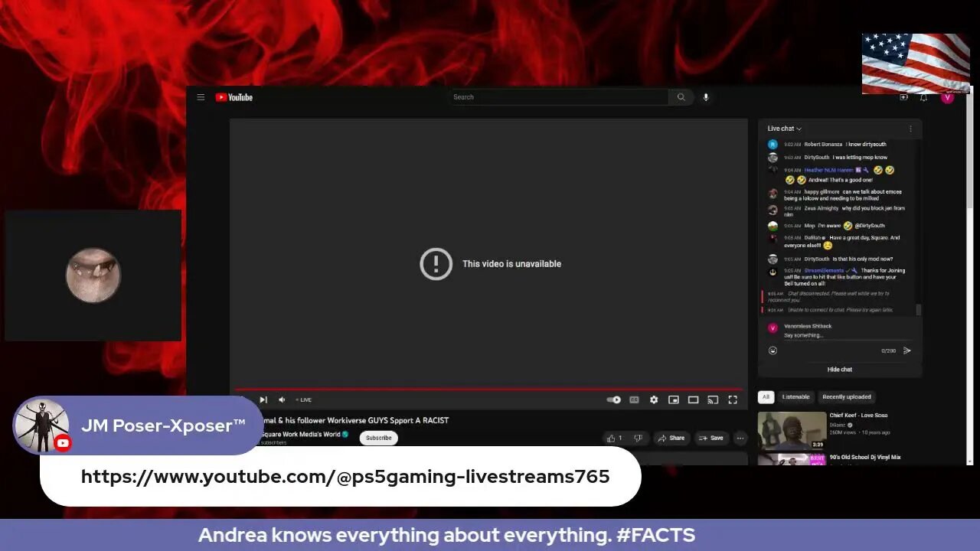The width and height of the screenshot is (980, 551).
Task: Open the YouTube hamburger guide menu
Action: [201, 97]
